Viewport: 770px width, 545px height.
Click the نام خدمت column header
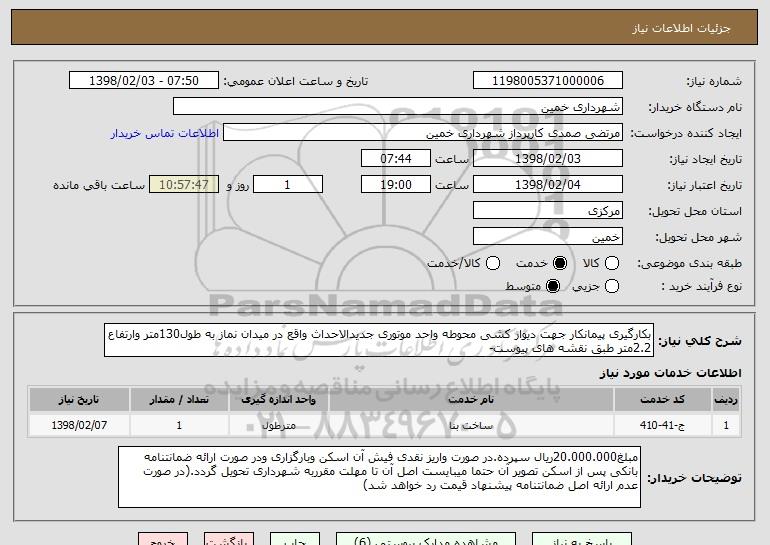pyautogui.click(x=471, y=400)
